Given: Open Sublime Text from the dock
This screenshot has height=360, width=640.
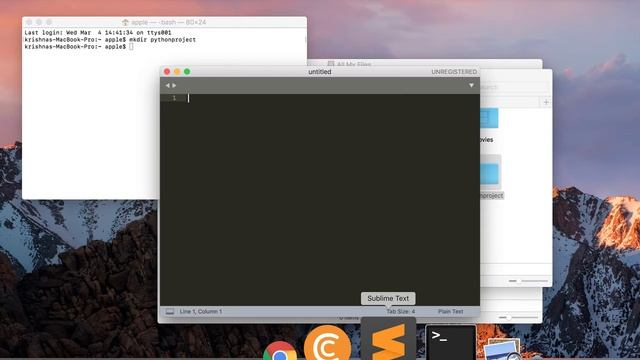Looking at the screenshot, I should coord(388,339).
